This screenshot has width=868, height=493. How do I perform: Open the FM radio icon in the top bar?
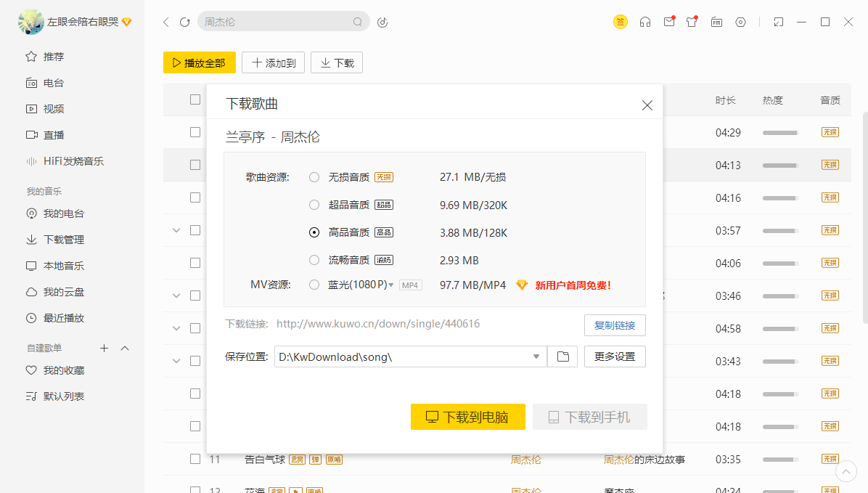(716, 23)
